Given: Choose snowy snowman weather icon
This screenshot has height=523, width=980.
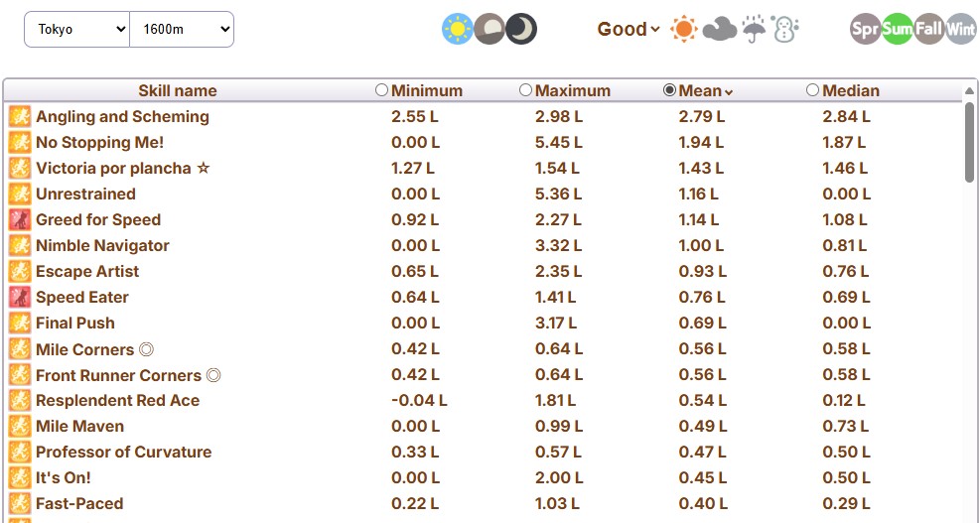Looking at the screenshot, I should coord(784,30).
